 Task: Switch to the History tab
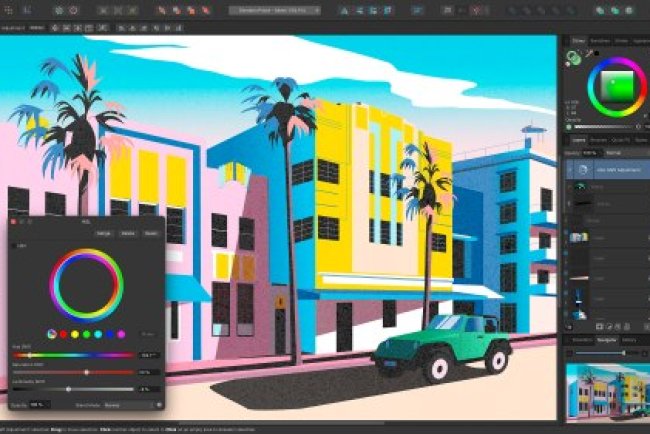629,340
